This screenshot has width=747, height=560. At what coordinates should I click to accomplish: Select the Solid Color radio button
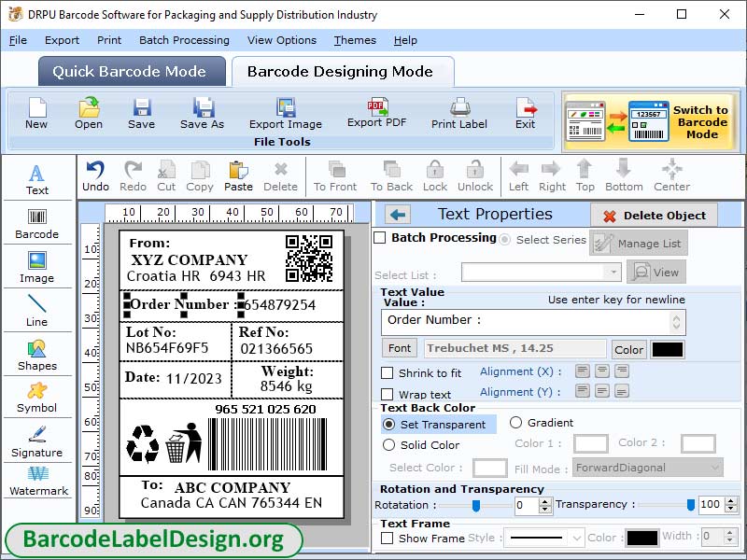[x=390, y=443]
